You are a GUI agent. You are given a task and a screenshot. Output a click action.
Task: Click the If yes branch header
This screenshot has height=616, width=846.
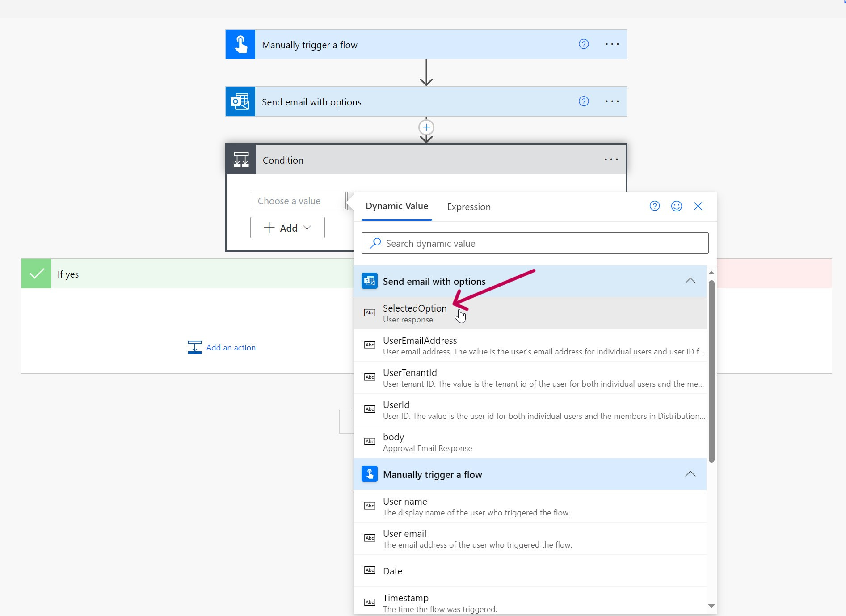pyautogui.click(x=187, y=274)
